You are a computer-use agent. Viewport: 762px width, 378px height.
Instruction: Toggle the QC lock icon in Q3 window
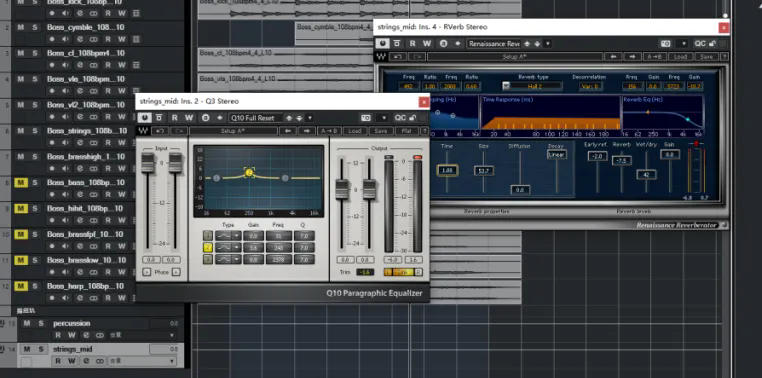(412, 118)
